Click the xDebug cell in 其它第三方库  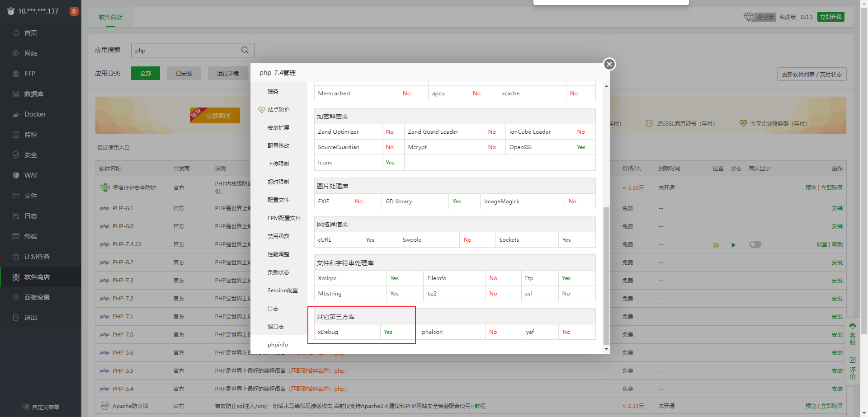pyautogui.click(x=347, y=332)
